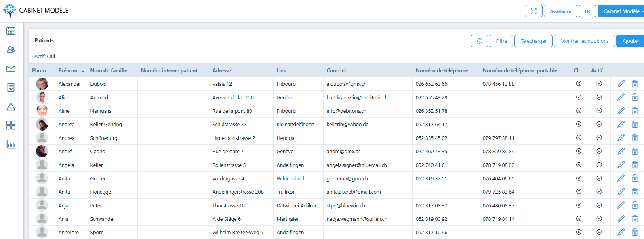Open the Cabinet Modèle account dropdown
644x239 pixels.
pos(621,11)
